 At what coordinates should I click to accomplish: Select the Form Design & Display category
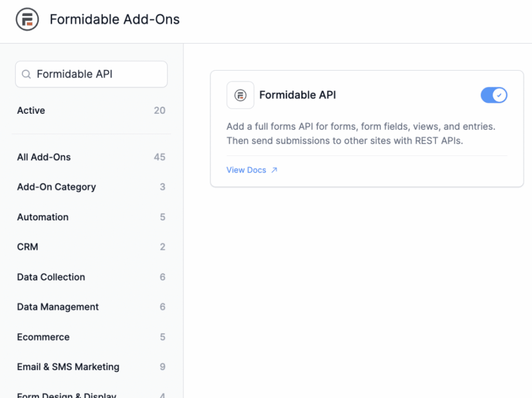tap(91, 395)
